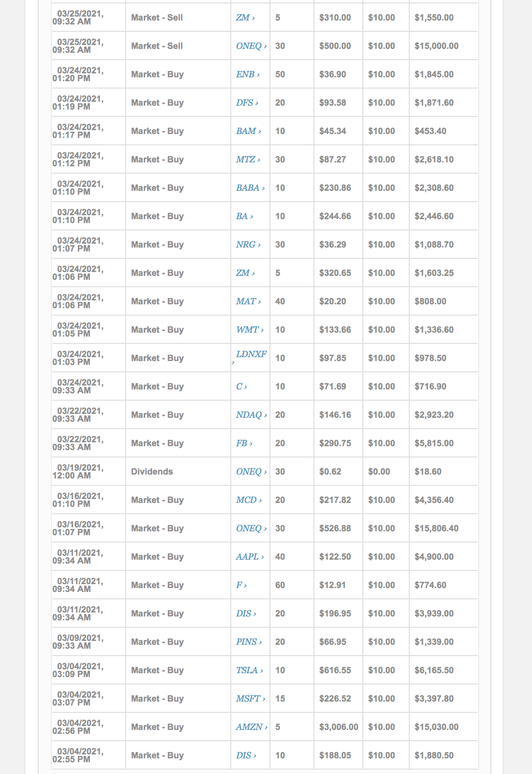Screen dimensions: 532x774
Task: Open the LDNXF symbol link
Action: click(x=251, y=354)
